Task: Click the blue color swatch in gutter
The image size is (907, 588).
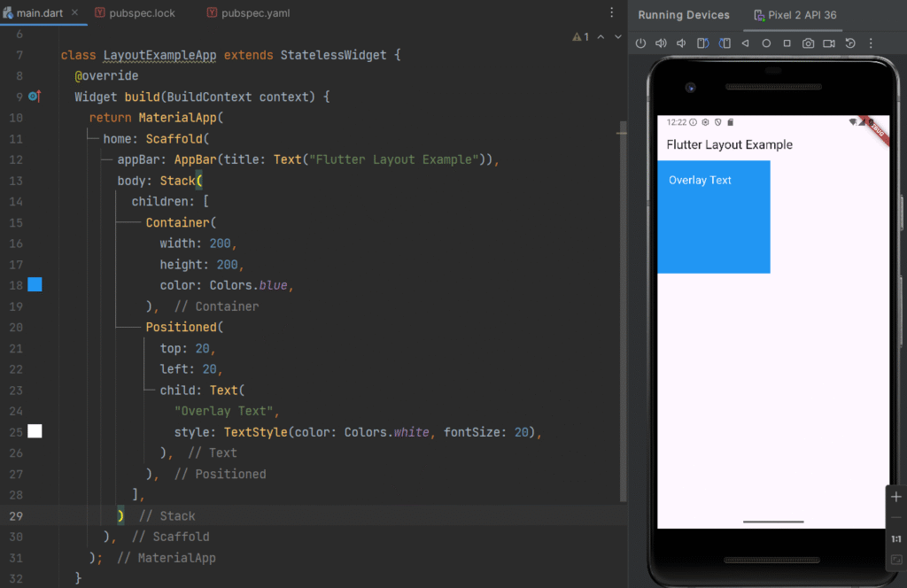Action: (x=35, y=284)
